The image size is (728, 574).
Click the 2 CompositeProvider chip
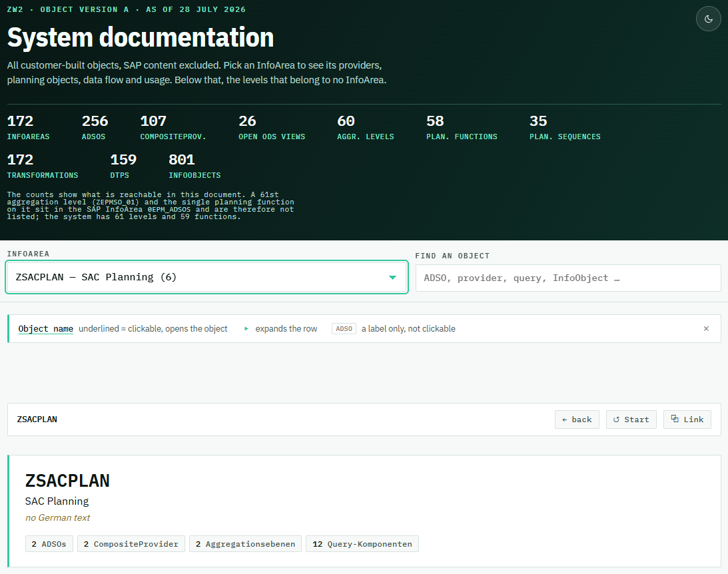point(131,544)
